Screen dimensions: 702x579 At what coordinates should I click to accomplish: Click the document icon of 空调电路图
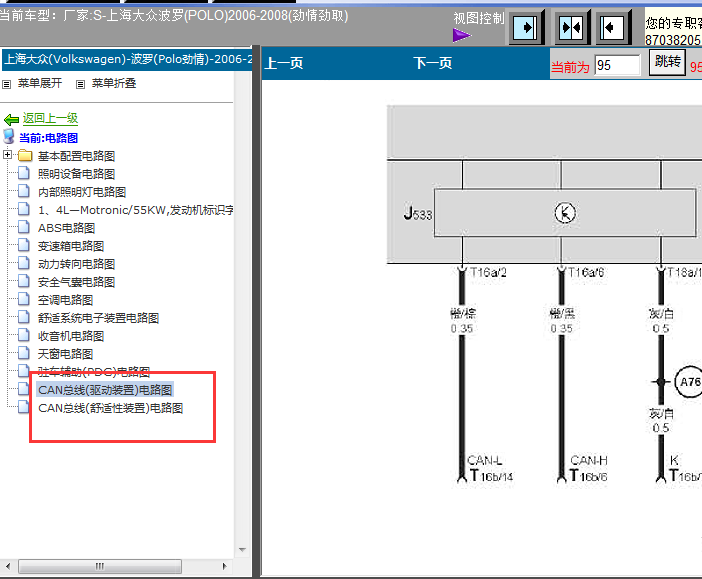(24, 299)
